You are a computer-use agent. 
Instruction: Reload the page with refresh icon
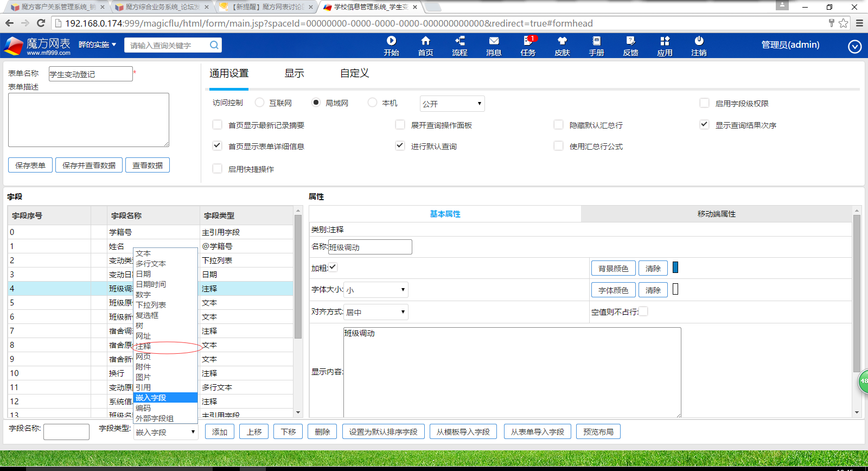[x=41, y=23]
